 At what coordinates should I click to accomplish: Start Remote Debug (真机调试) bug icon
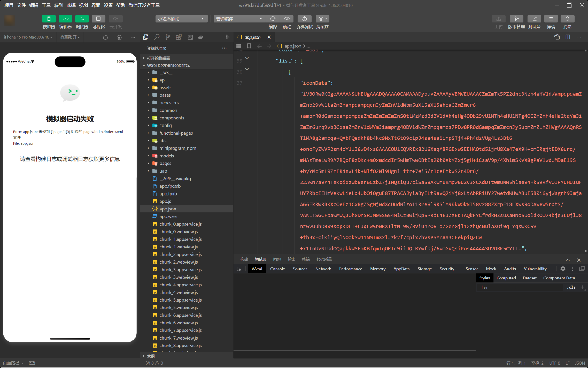[x=304, y=19]
